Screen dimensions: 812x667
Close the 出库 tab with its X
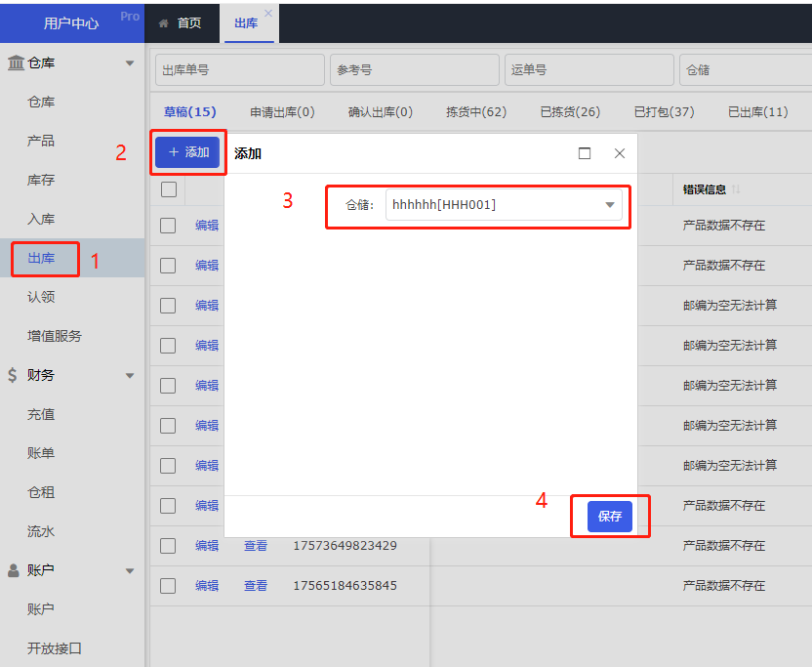(268, 13)
